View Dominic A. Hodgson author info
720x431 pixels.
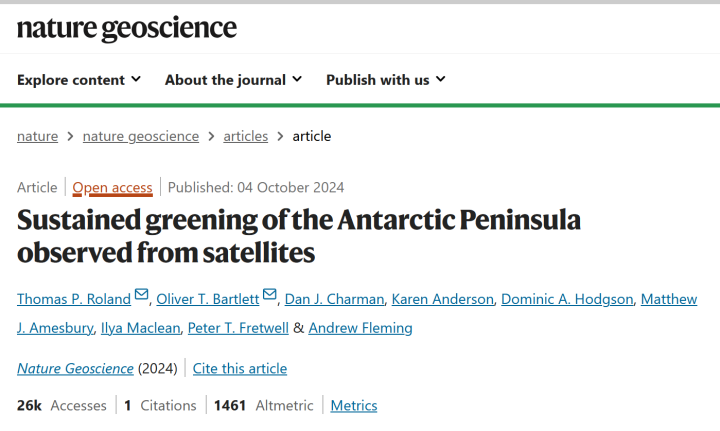(x=566, y=299)
